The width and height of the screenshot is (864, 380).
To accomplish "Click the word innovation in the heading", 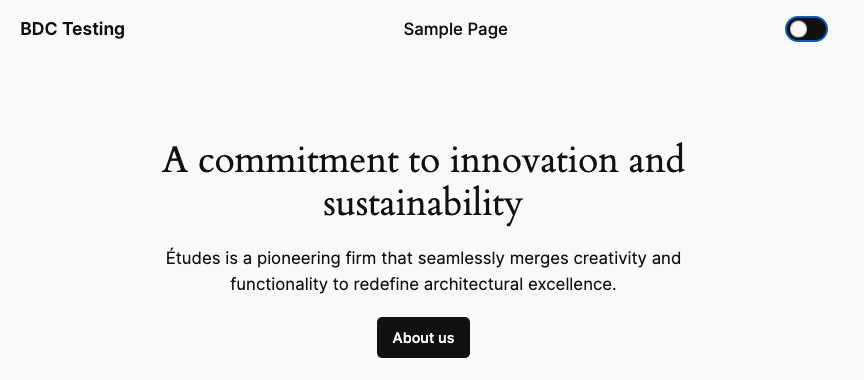I will click(x=534, y=161).
